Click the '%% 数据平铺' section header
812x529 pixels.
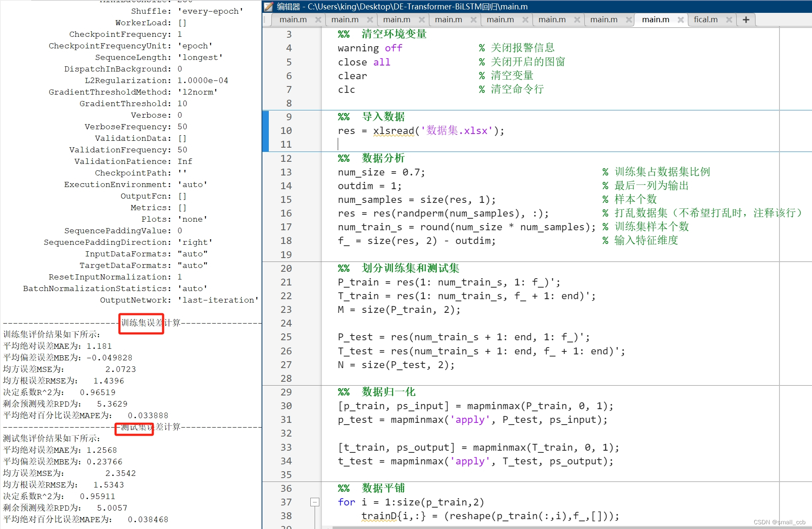371,488
